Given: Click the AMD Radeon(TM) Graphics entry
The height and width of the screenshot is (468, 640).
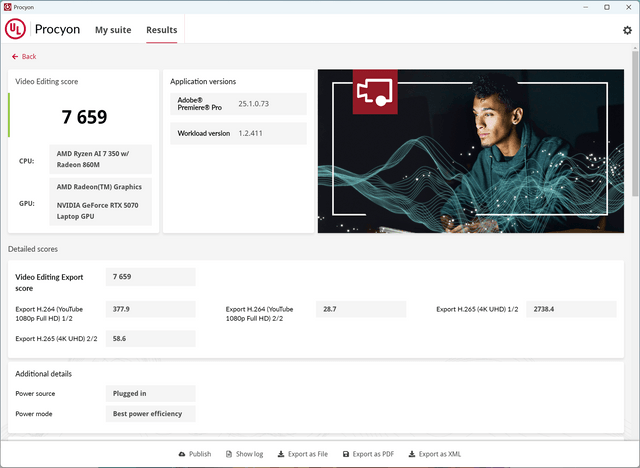Looking at the screenshot, I should 99,187.
